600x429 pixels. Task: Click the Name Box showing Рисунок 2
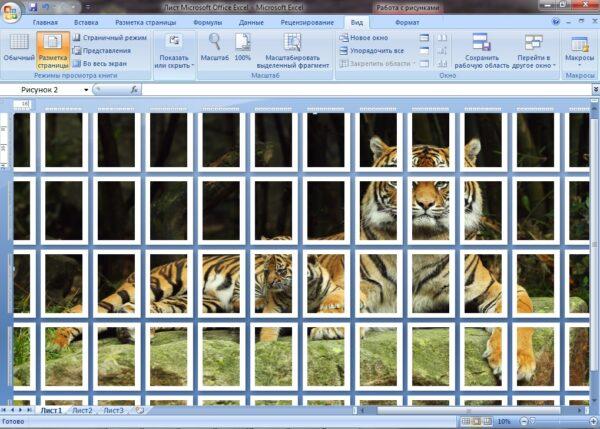[48, 90]
